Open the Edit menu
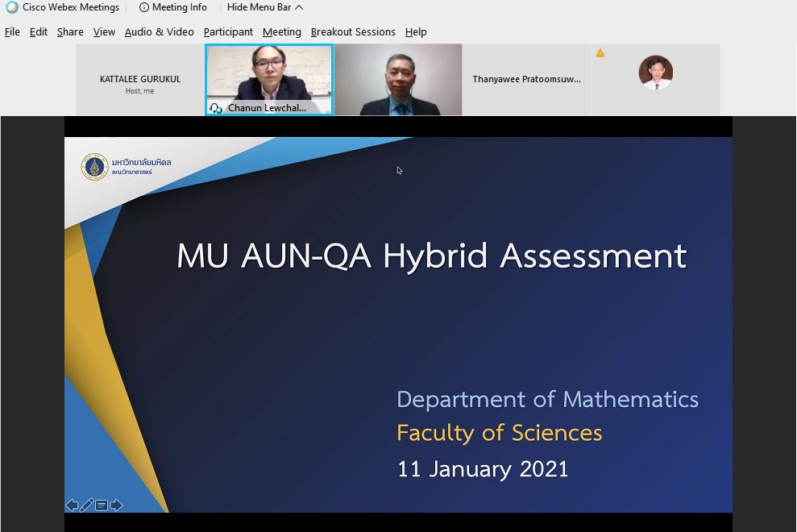This screenshot has height=532, width=797. click(39, 32)
